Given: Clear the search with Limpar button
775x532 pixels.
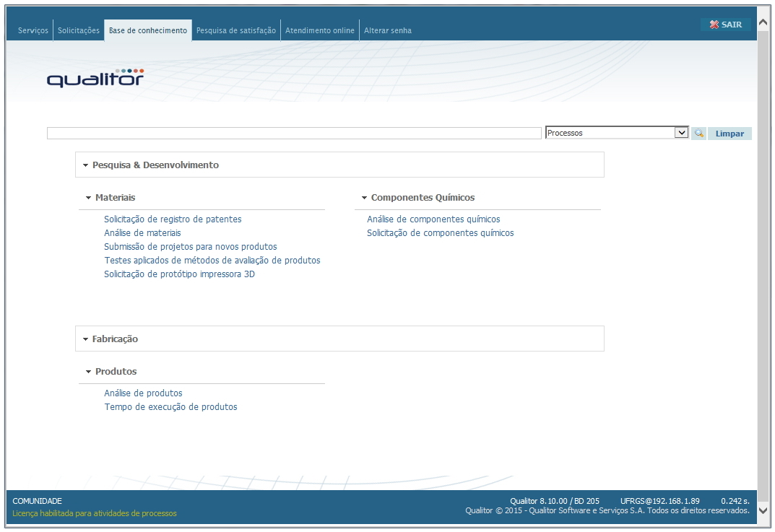Looking at the screenshot, I should pos(729,134).
